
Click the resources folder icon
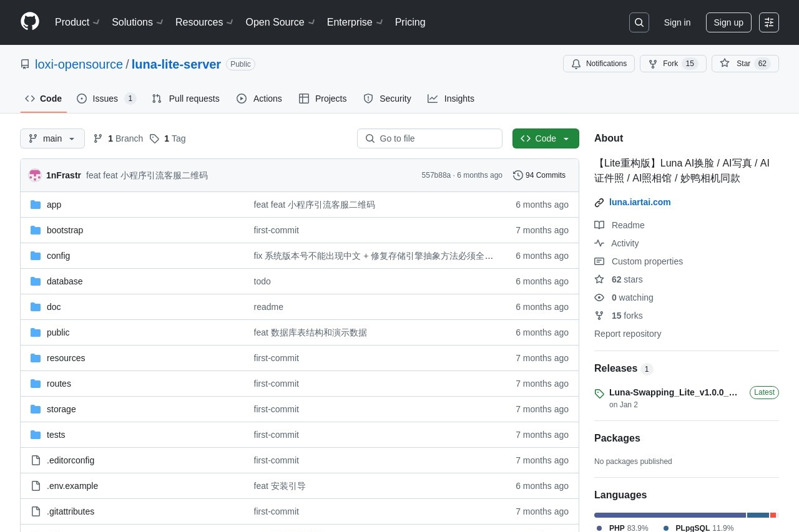pos(36,358)
